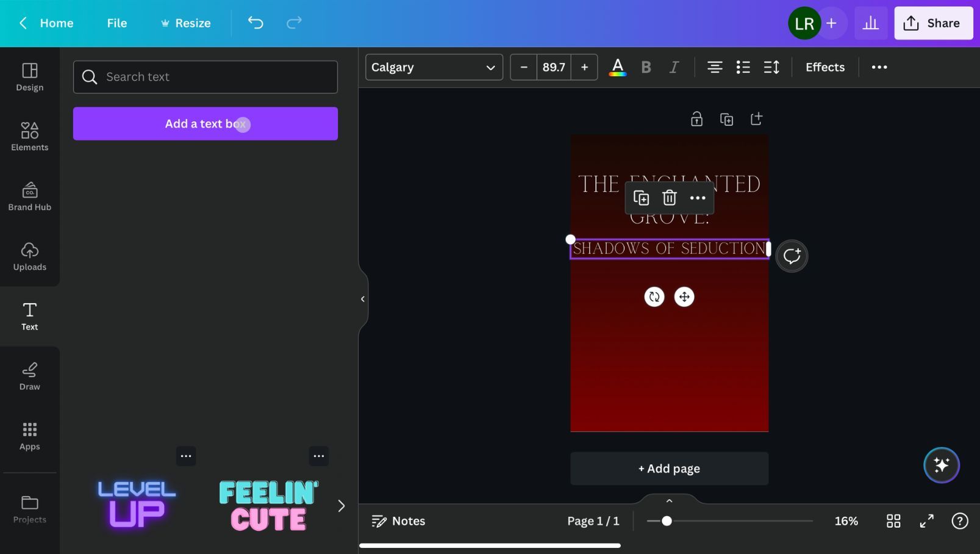The image size is (980, 554).
Task: Adjust letter spacing with the spacing icon
Action: 771,67
